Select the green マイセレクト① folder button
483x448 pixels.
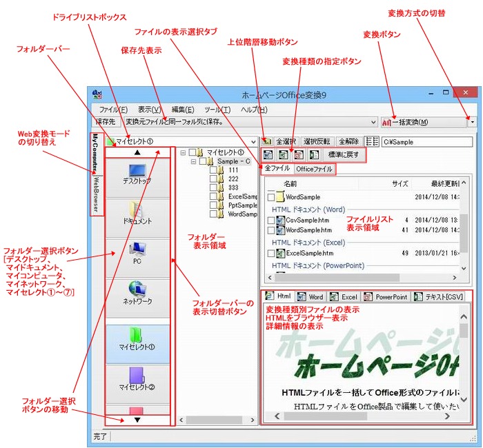pos(137,344)
